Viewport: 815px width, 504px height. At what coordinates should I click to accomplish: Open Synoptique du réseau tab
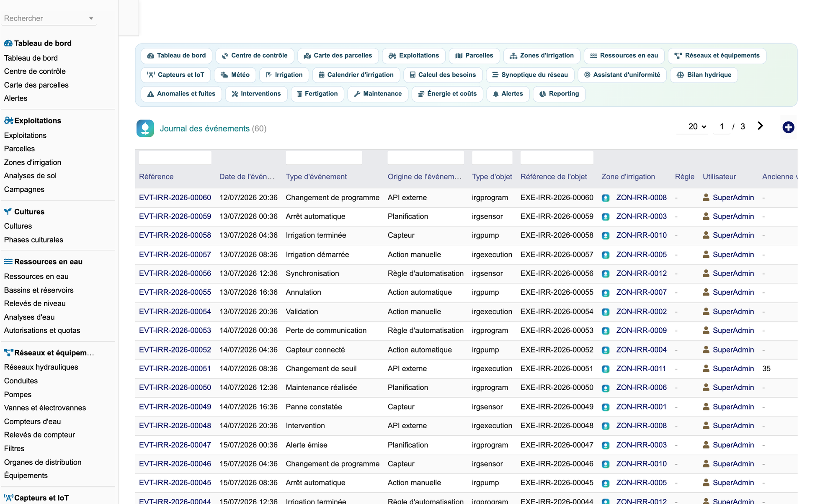click(530, 75)
